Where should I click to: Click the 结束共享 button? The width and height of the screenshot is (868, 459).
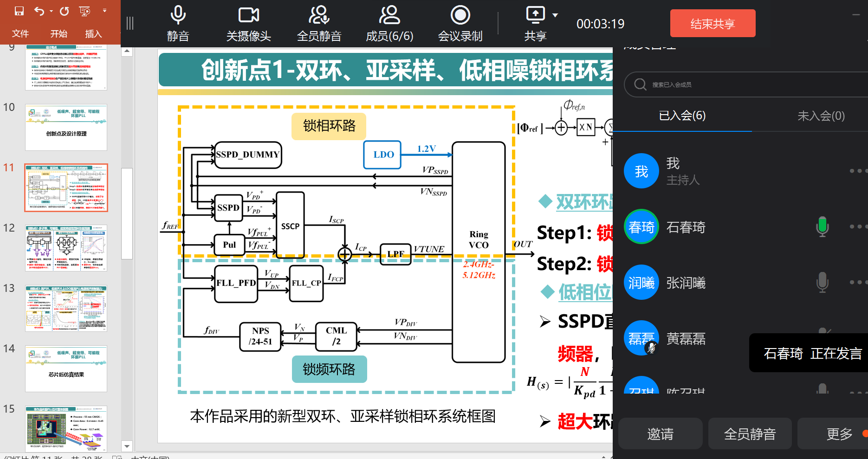tap(713, 24)
